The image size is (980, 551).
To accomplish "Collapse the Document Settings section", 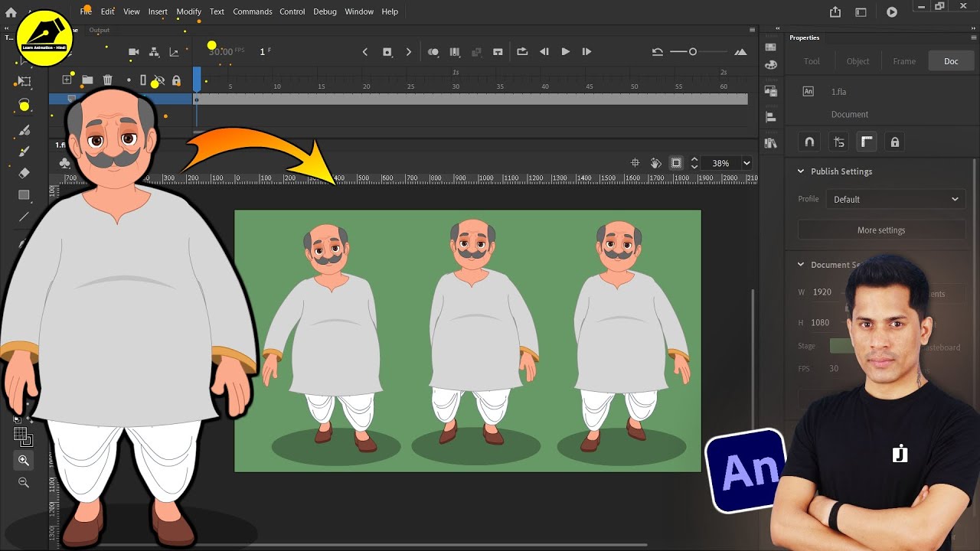I will [801, 265].
